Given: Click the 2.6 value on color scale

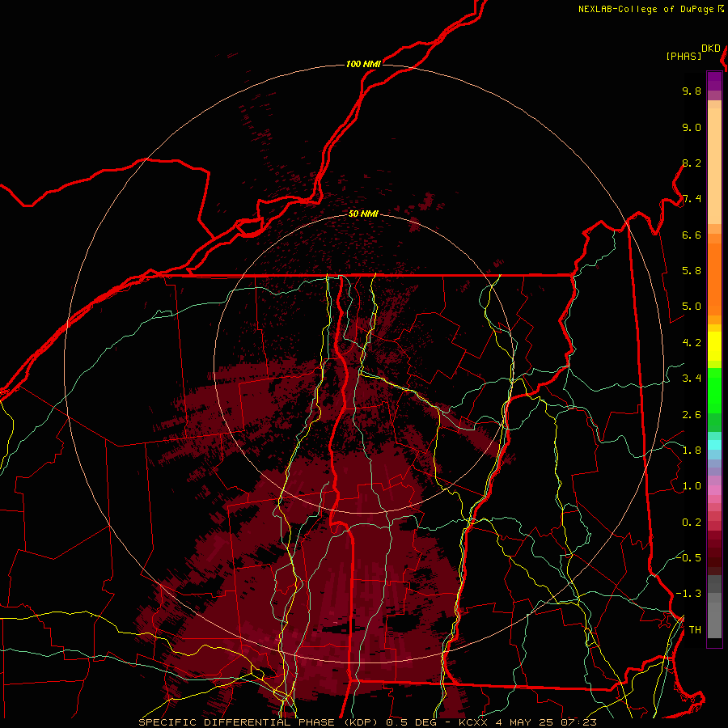Looking at the screenshot, I should (692, 415).
